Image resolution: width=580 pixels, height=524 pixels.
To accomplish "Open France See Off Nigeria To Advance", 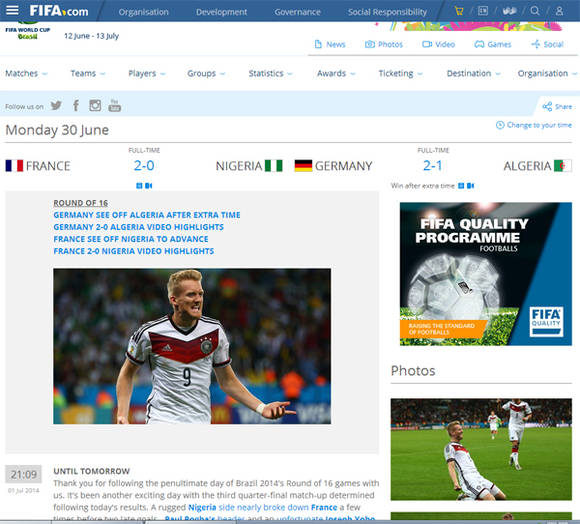I will [131, 239].
